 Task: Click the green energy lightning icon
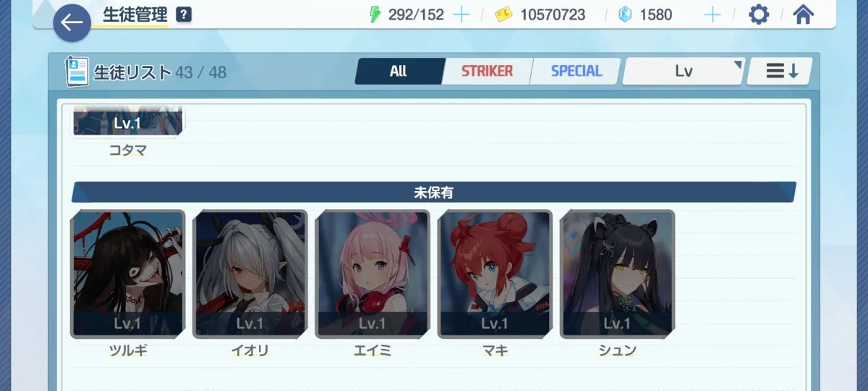[x=374, y=14]
